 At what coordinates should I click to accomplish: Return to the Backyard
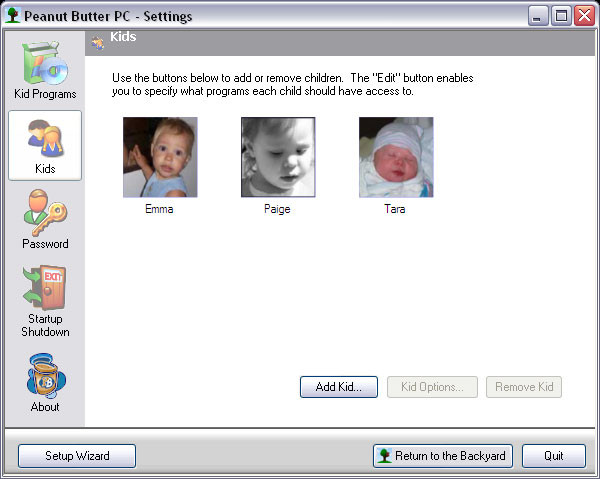point(443,456)
